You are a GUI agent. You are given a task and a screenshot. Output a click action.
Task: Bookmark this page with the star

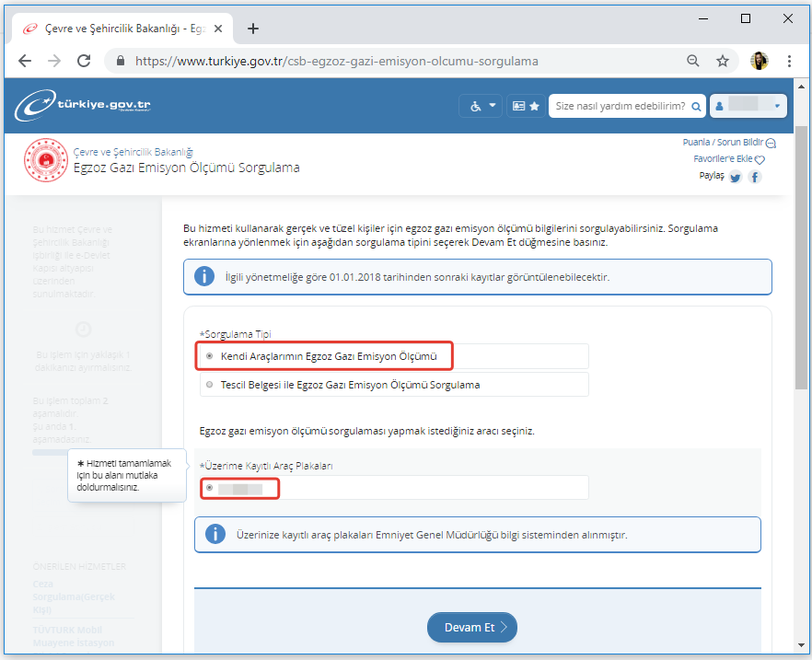(723, 61)
